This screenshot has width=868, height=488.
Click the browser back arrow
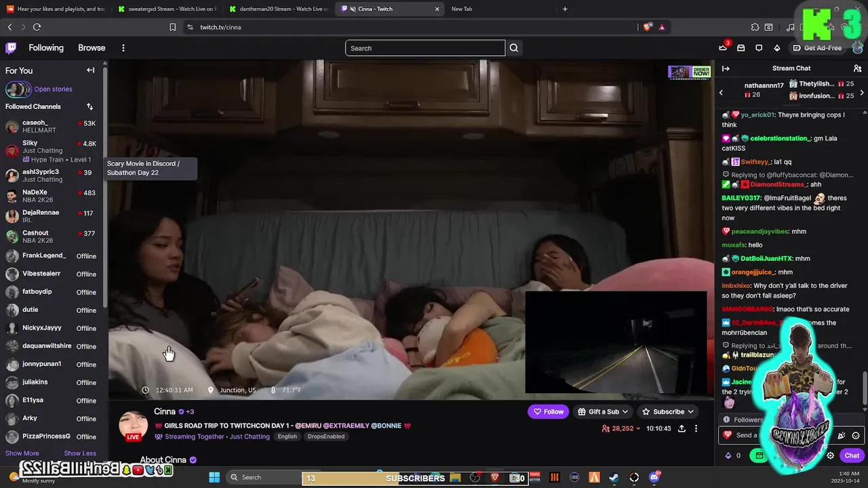pos(9,27)
